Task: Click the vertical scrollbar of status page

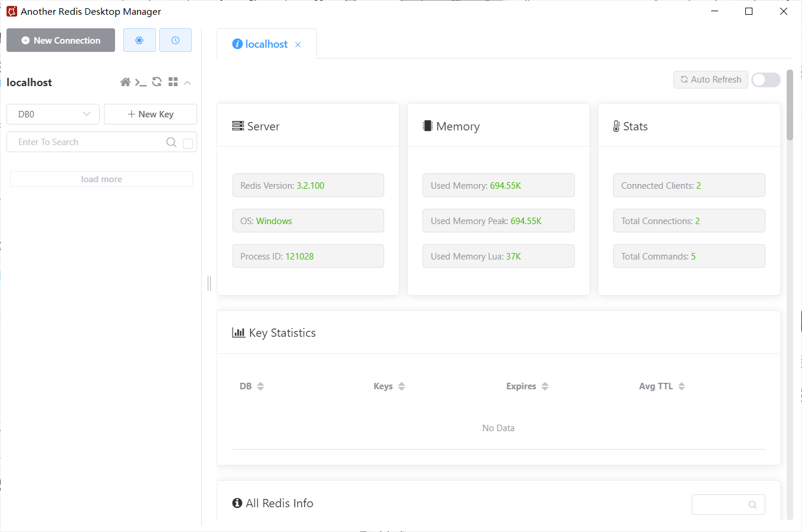Action: click(x=790, y=105)
